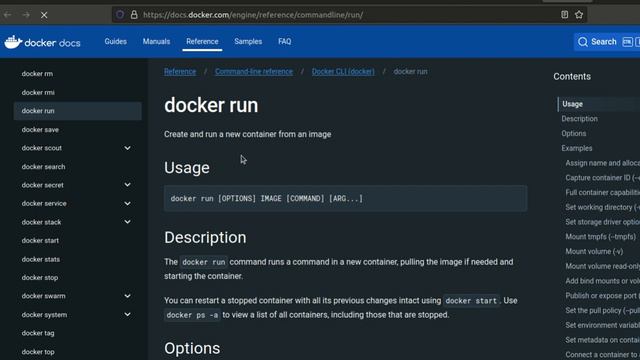Jump to Set the pull policy in Contents

click(x=602, y=311)
